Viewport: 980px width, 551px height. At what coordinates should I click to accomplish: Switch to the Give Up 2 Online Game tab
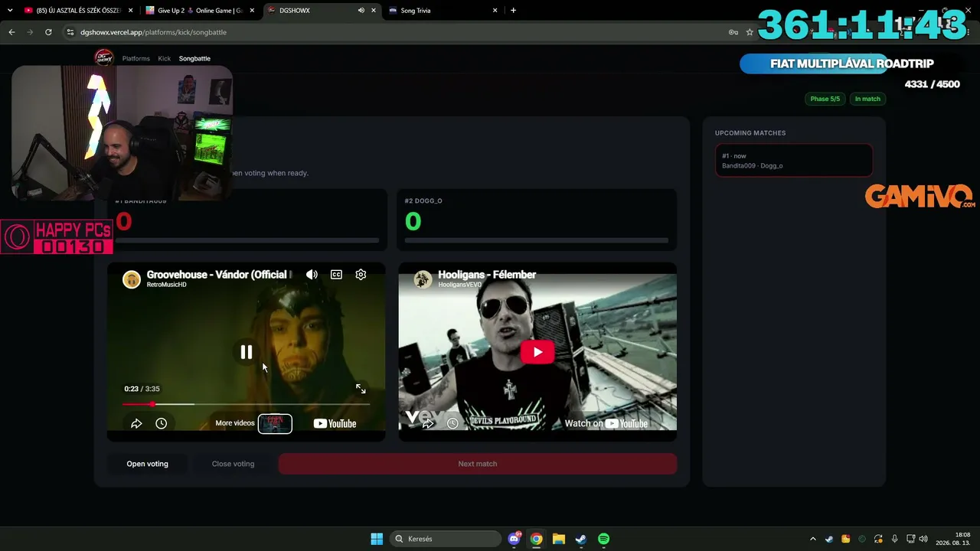pyautogui.click(x=199, y=11)
